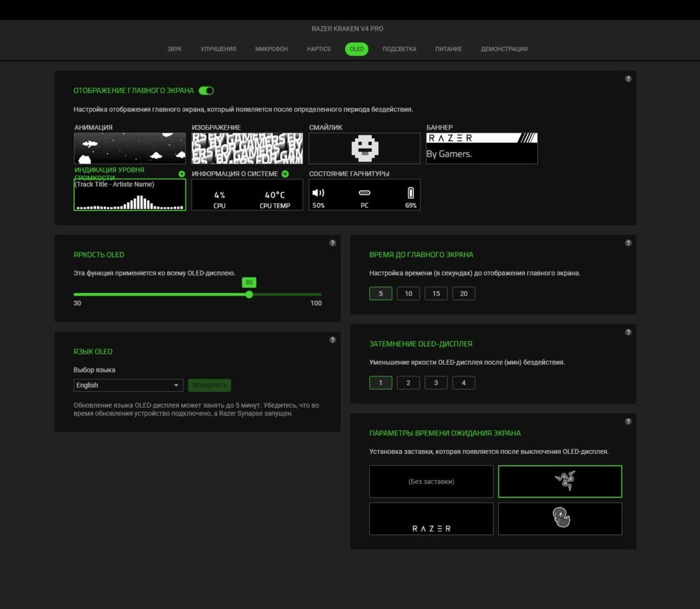Set home screen time to 5 seconds

point(381,294)
